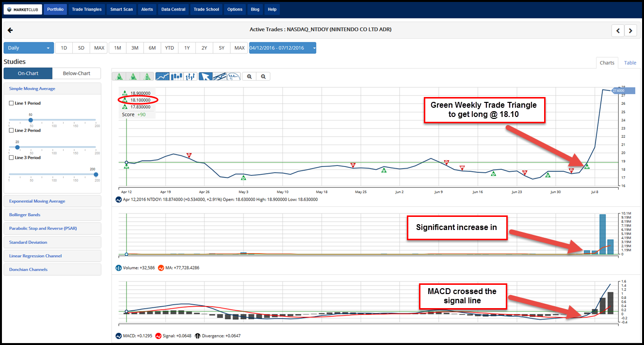This screenshot has width=644, height=345.
Task: Click daily triangle beside 17.830000
Action: click(x=125, y=107)
